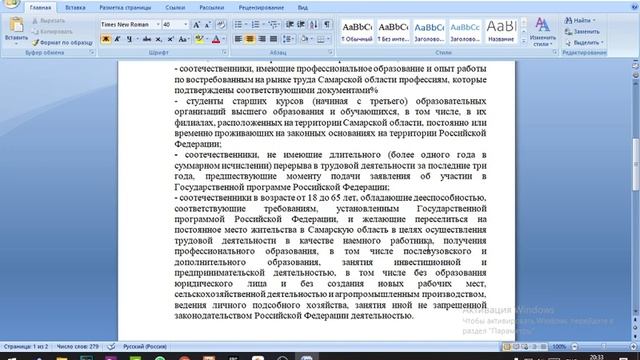
Task: Switch to the Ссылки tab
Action: (175, 8)
